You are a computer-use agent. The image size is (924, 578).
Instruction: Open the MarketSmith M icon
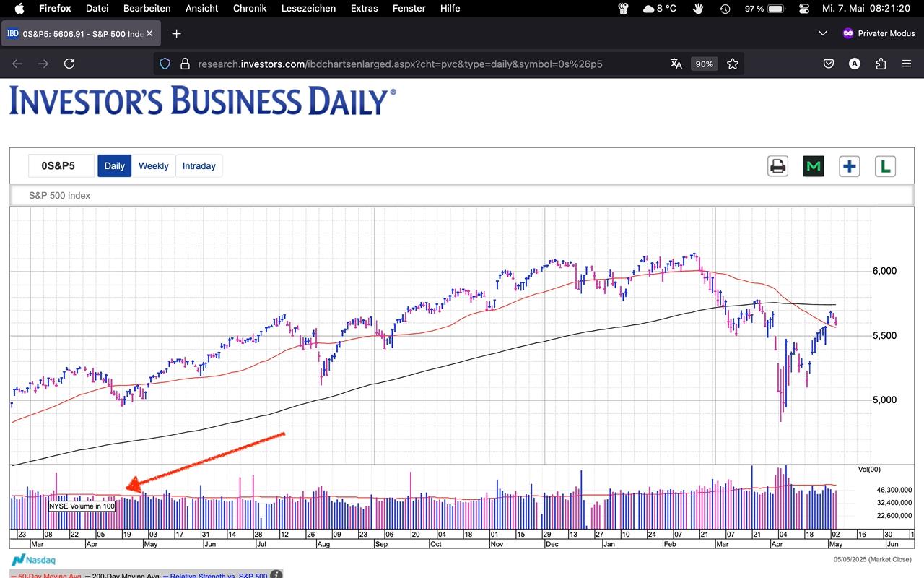814,166
